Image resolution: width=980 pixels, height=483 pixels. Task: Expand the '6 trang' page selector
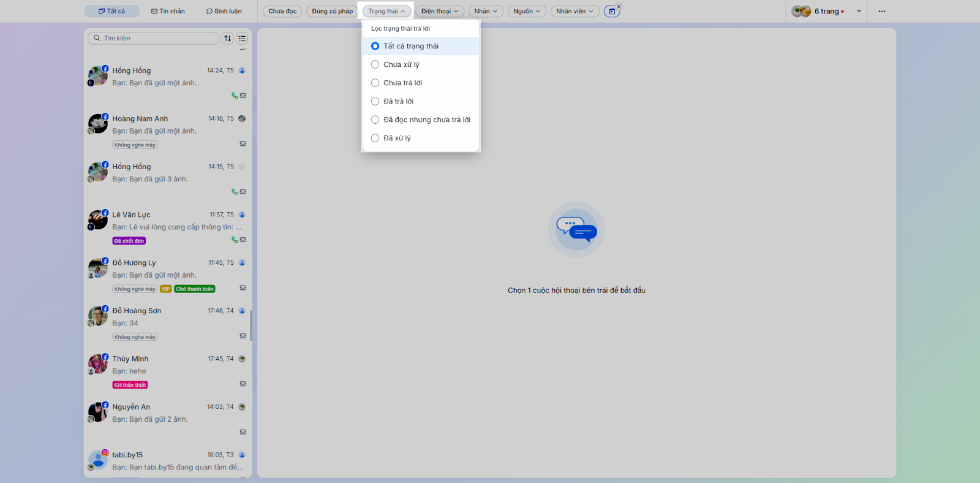click(826, 11)
